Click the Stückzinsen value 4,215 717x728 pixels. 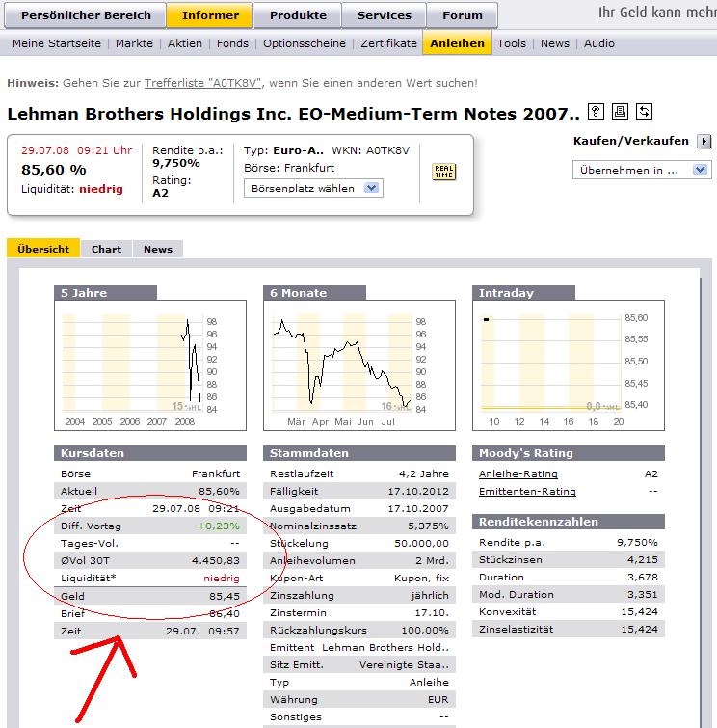coord(642,560)
